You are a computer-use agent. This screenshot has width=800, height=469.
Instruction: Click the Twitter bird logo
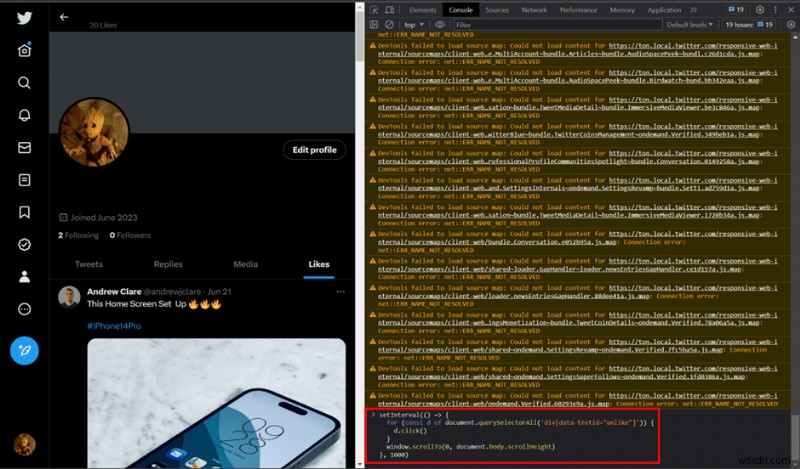24,18
